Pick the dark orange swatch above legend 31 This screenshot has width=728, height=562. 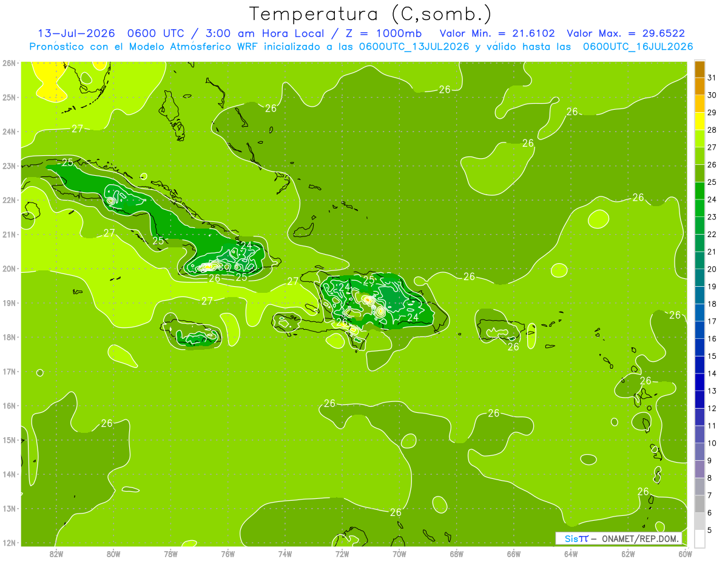click(699, 70)
